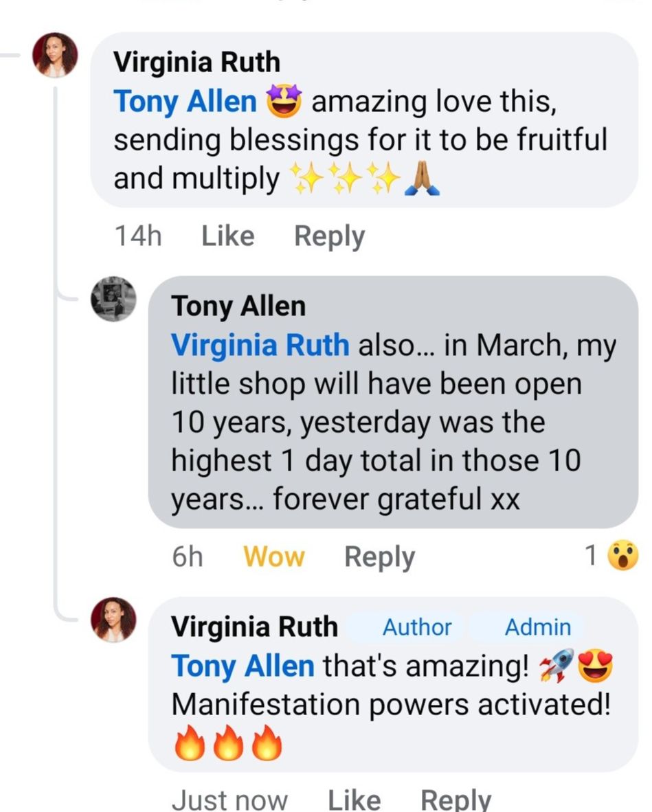
Task: Click the Tony Allen mention in the last reply
Action: coord(243,666)
